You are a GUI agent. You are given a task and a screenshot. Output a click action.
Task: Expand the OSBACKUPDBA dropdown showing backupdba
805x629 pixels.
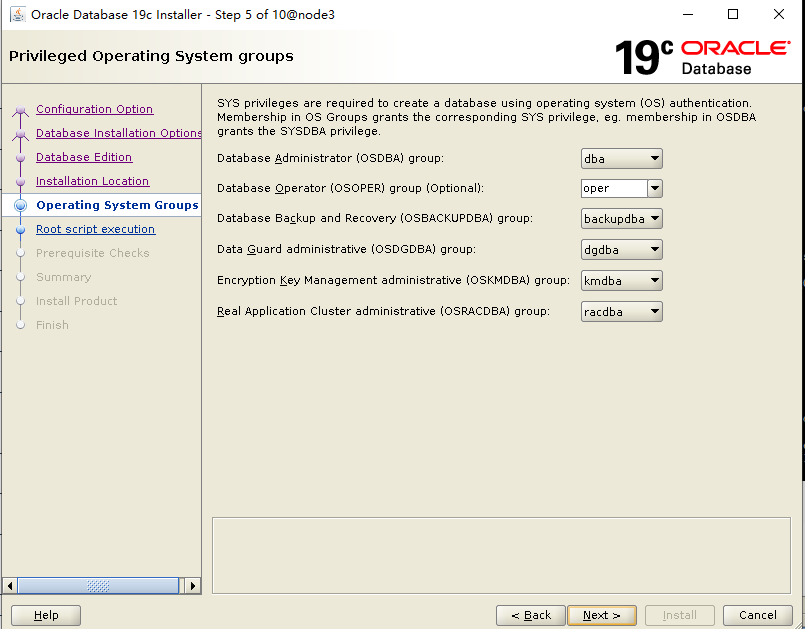pos(621,219)
